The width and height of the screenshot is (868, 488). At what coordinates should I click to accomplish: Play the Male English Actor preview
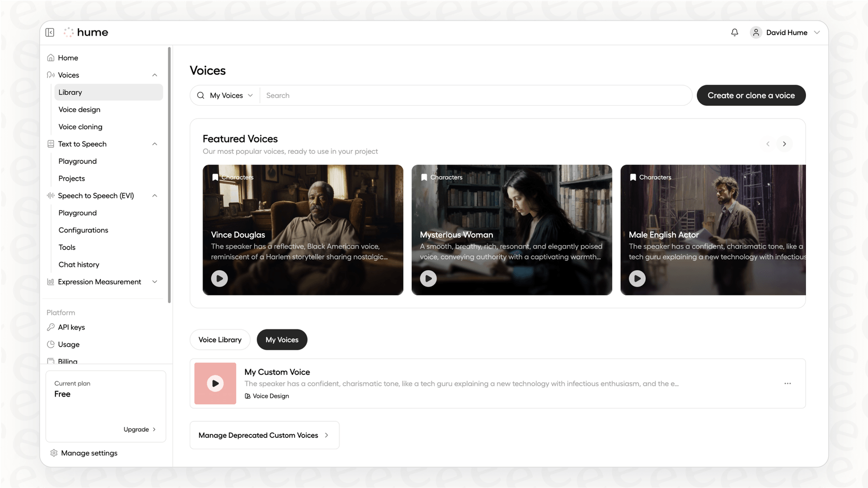pyautogui.click(x=637, y=278)
